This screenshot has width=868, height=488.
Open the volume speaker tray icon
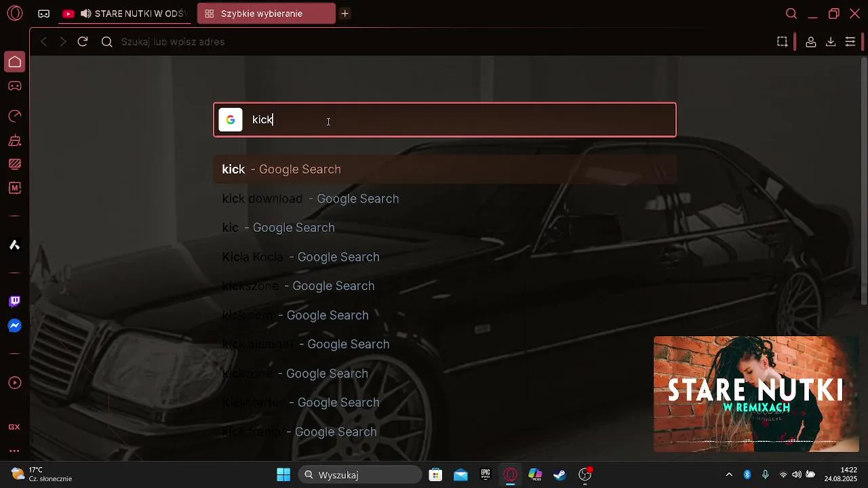point(797,474)
